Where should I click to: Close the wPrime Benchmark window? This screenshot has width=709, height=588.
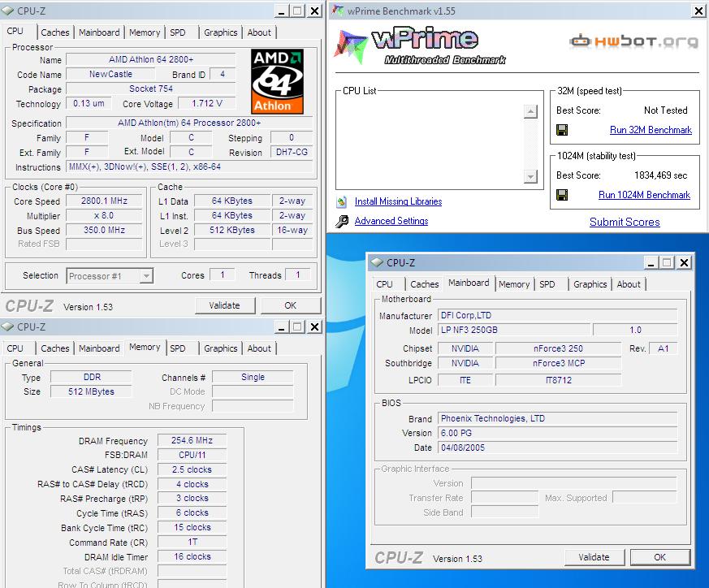pos(698,11)
